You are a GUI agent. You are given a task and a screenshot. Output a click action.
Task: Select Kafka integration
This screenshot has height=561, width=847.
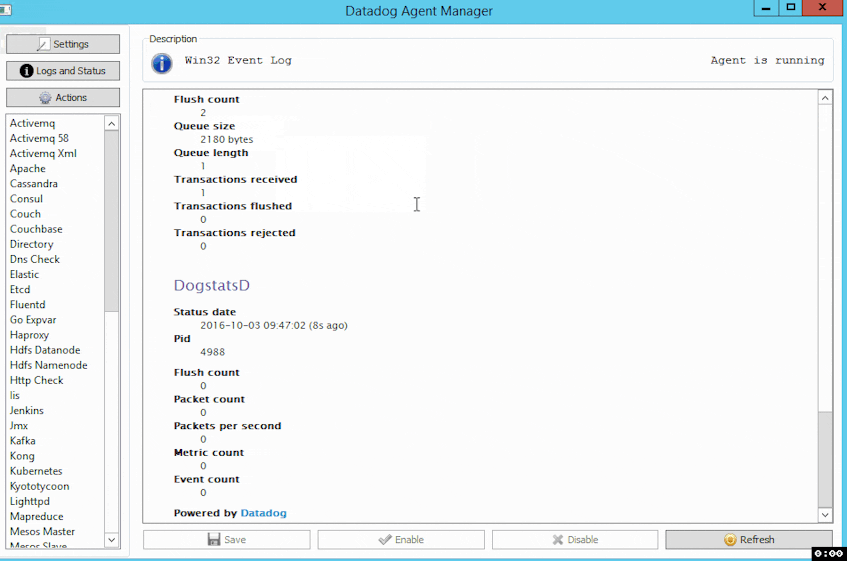pyautogui.click(x=23, y=441)
